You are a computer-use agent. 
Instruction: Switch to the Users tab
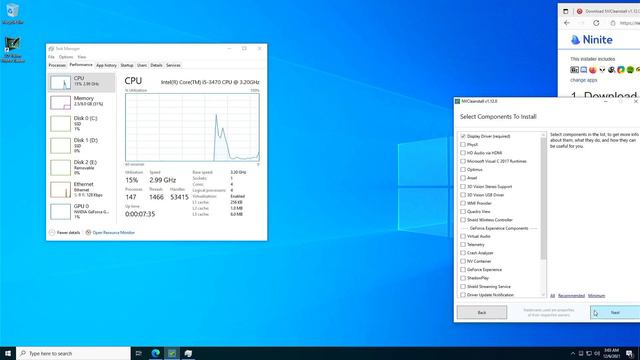142,65
